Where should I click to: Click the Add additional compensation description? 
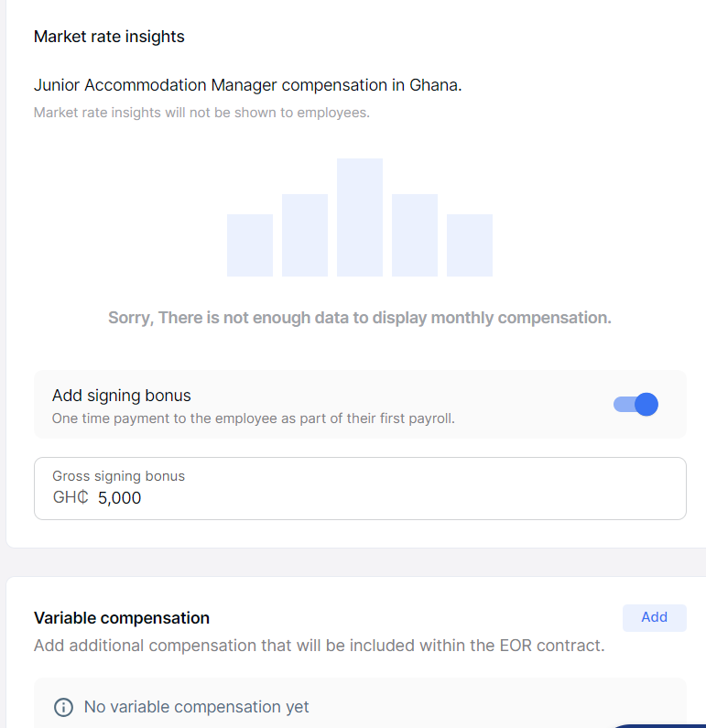(x=319, y=646)
